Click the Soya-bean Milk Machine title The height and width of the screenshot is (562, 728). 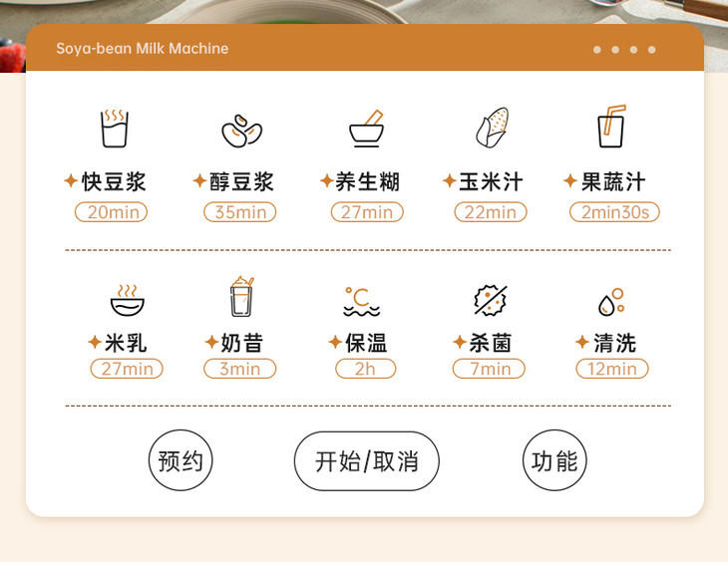point(142,48)
